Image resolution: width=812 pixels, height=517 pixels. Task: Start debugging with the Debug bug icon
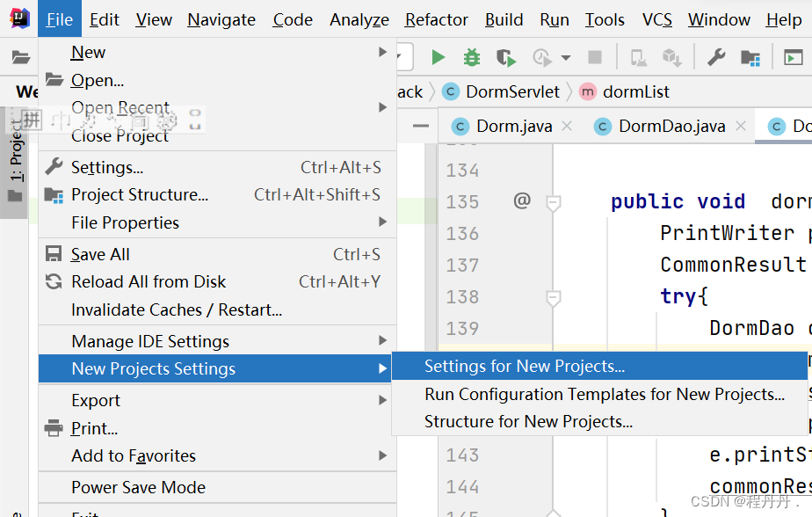pos(472,56)
